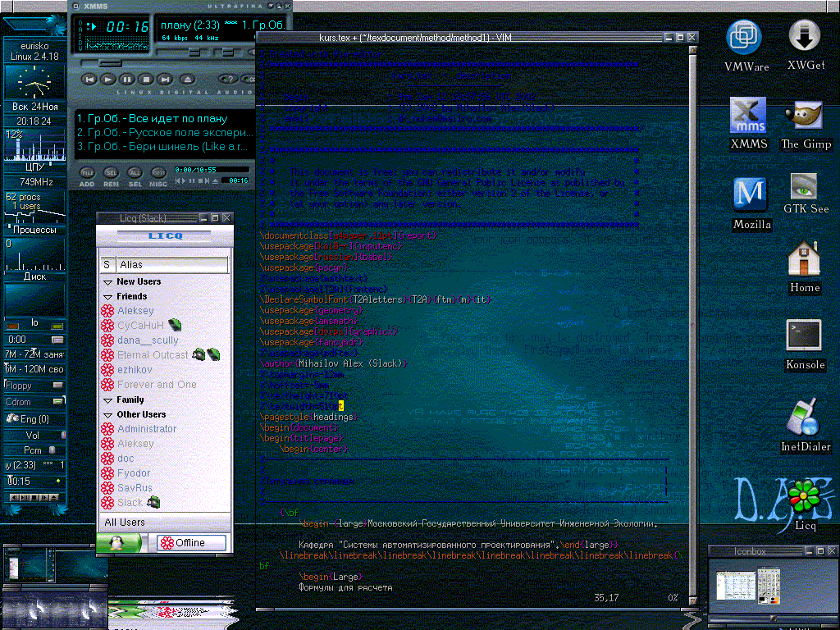Open playlist SEL select menu
Image resolution: width=840 pixels, height=630 pixels.
point(135,177)
